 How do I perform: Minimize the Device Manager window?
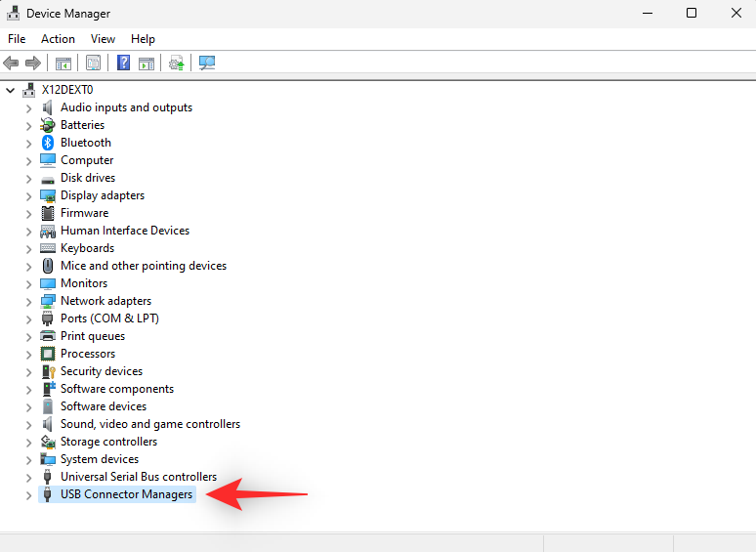point(648,13)
